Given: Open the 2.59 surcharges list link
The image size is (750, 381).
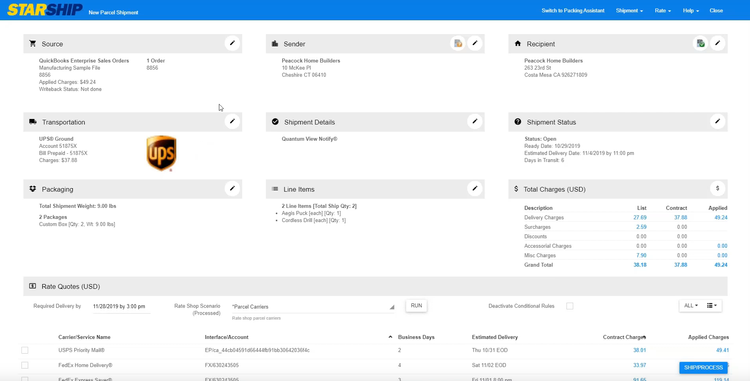Looking at the screenshot, I should coord(641,227).
